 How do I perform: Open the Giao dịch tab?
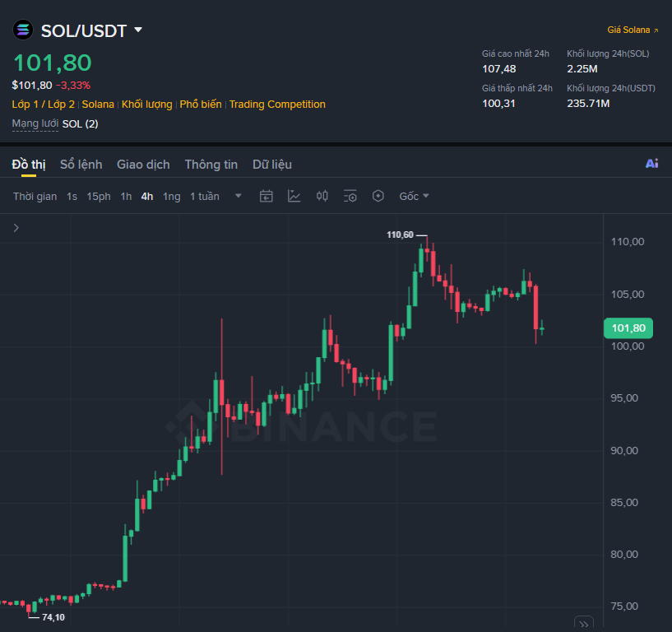coord(143,165)
